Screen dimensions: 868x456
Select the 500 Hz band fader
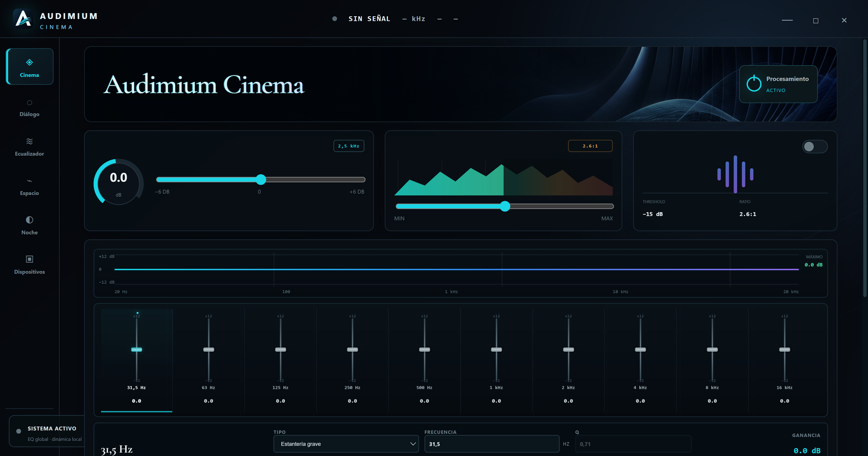point(425,350)
